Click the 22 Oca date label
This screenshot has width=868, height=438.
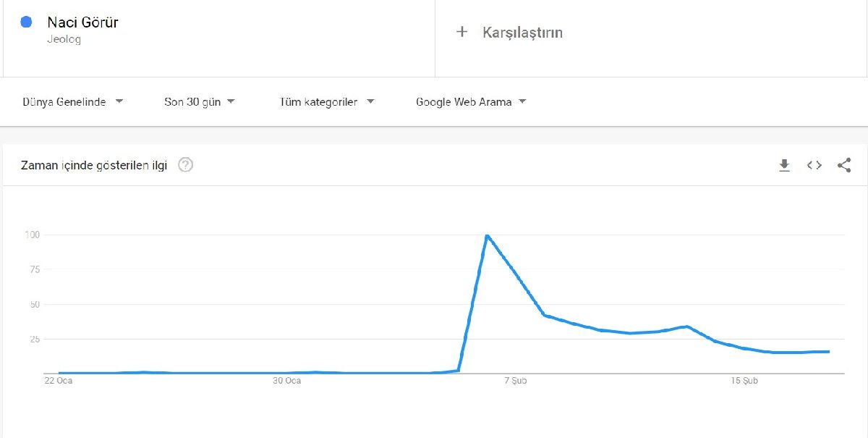(59, 381)
